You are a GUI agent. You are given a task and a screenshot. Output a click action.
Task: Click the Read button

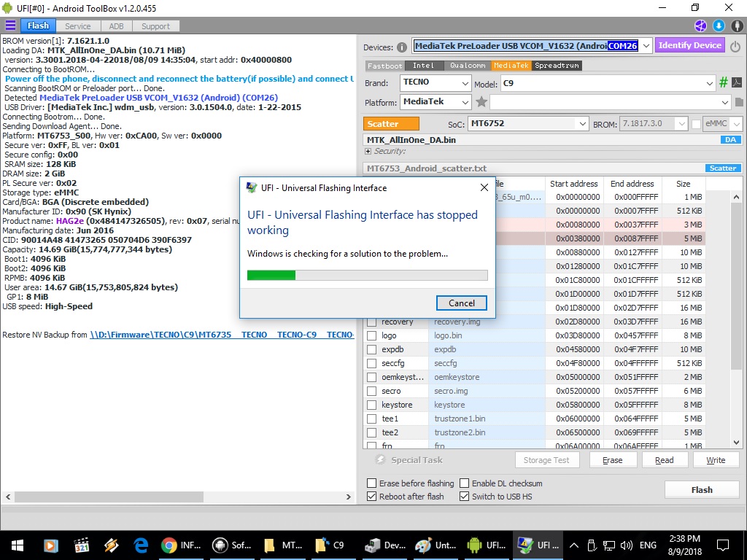664,460
